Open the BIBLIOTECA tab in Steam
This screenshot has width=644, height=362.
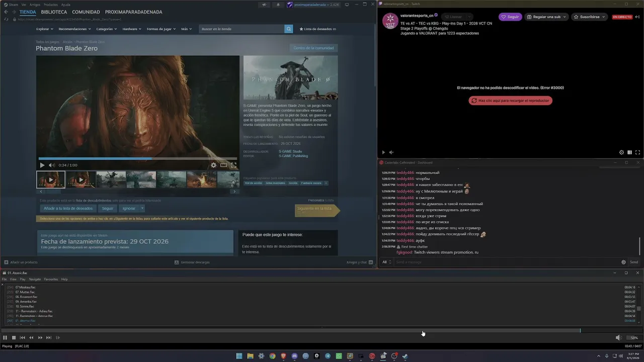(54, 12)
